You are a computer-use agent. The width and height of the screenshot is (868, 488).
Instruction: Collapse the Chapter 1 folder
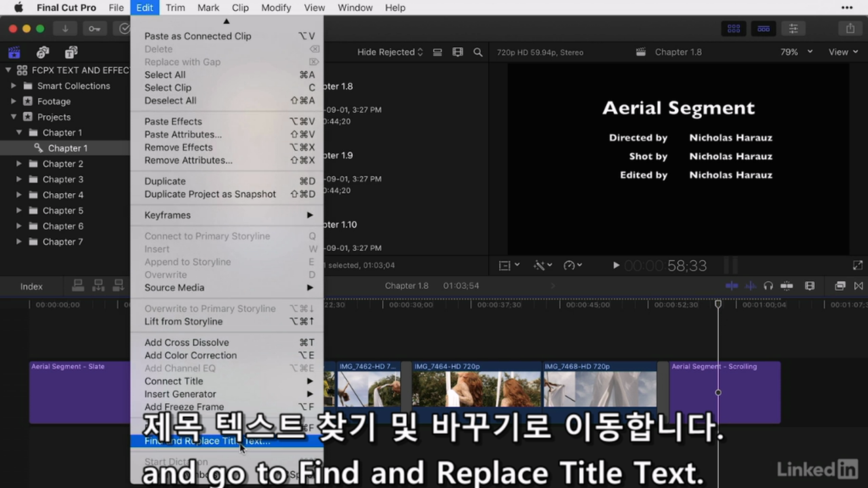[19, 132]
